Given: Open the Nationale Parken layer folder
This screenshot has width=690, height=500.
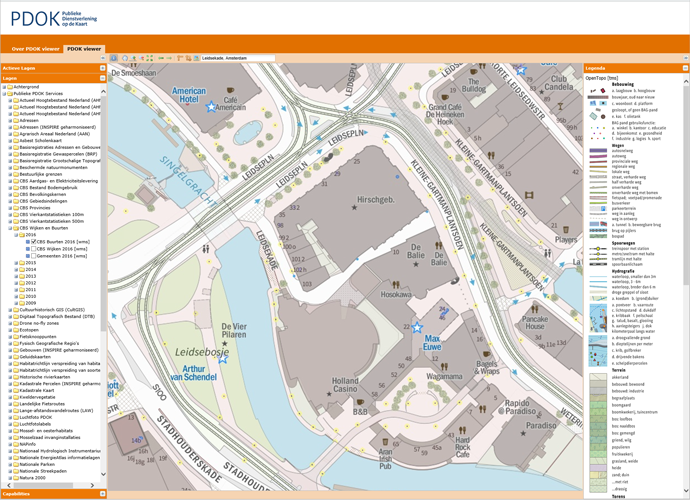Looking at the screenshot, I should tap(16, 464).
